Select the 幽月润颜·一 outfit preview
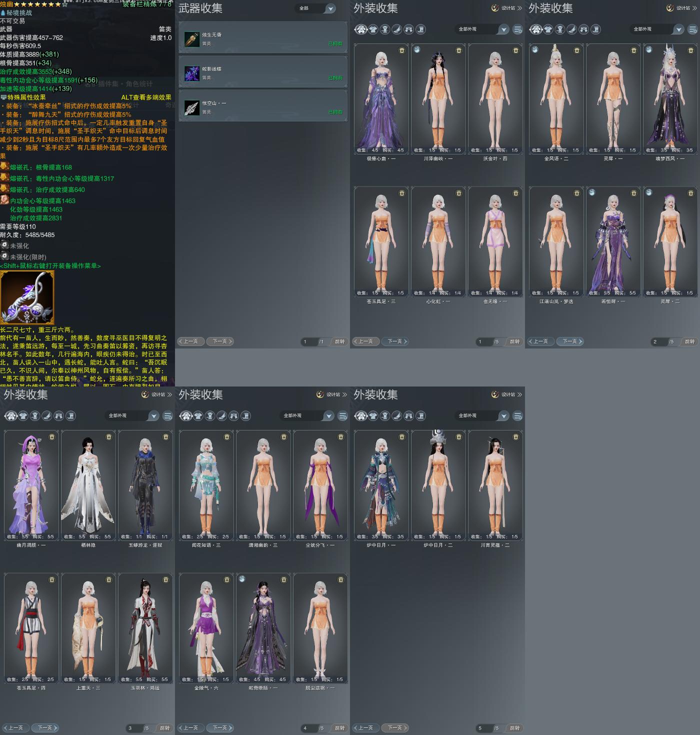The height and width of the screenshot is (735, 700). (31, 485)
